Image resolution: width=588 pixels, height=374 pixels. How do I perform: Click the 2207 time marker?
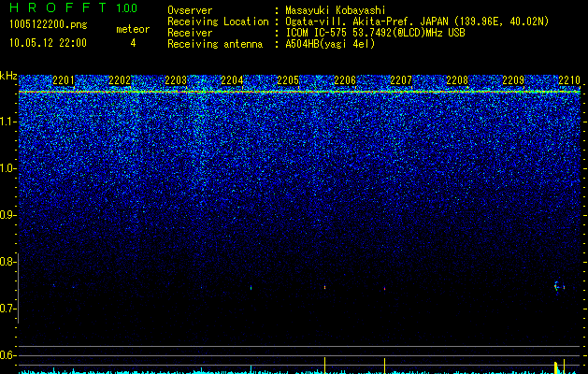(401, 80)
